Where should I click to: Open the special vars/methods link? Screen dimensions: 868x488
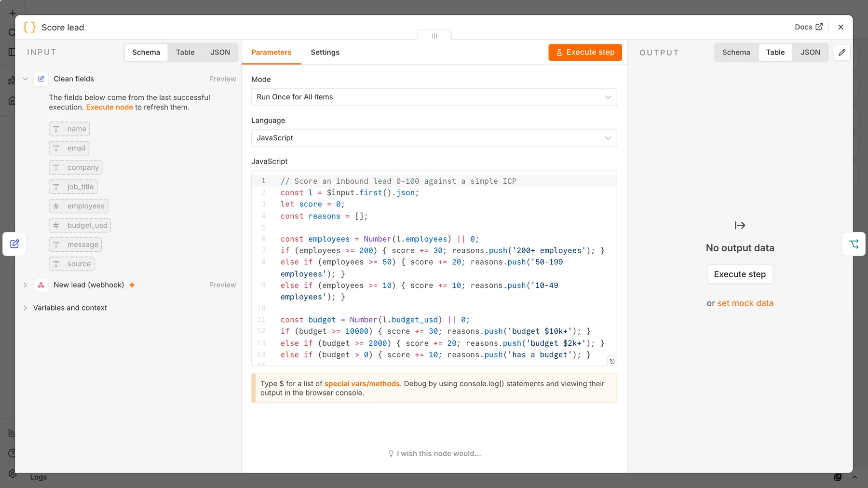coord(362,383)
